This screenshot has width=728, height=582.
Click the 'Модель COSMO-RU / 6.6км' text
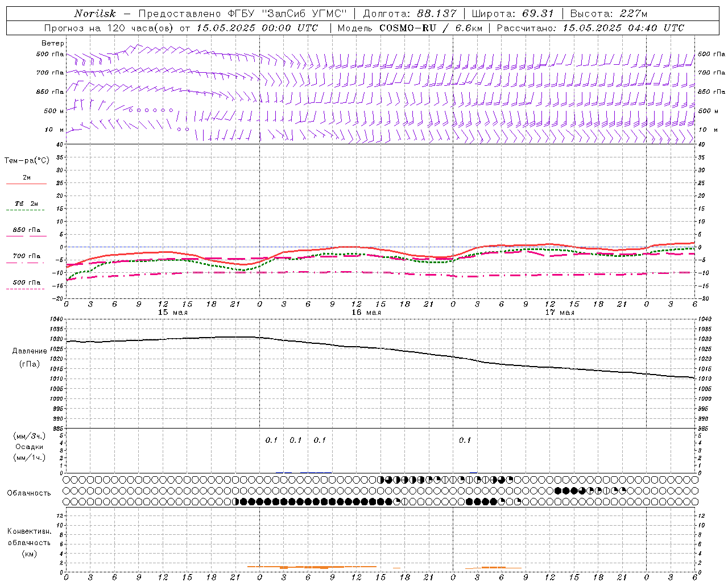click(x=409, y=28)
